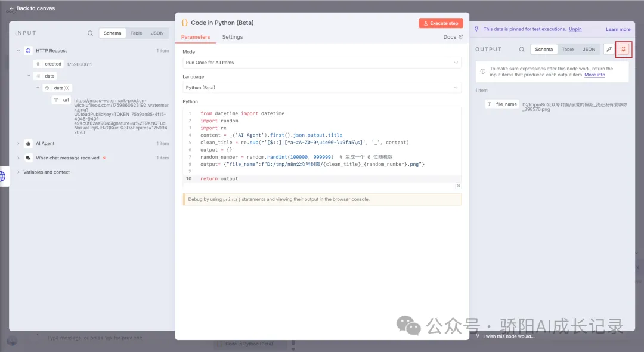Image resolution: width=644 pixels, height=352 pixels.
Task: Edit output with the pencil icon
Action: [x=609, y=50]
